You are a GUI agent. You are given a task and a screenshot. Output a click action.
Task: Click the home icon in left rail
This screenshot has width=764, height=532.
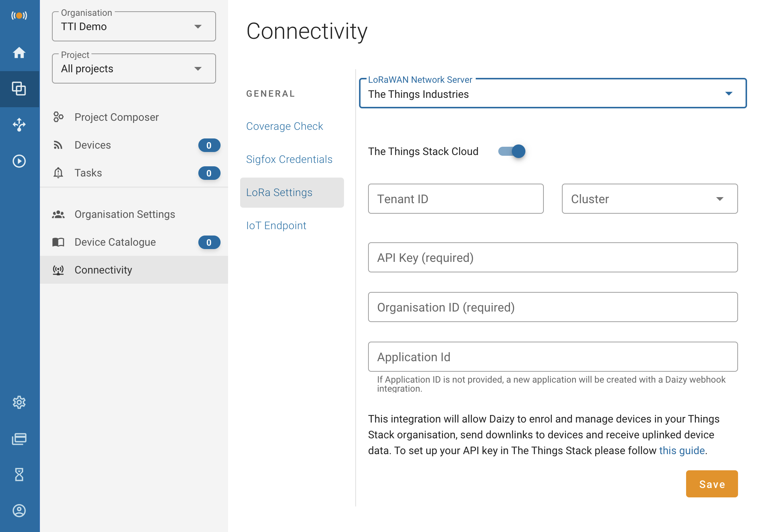[x=19, y=53]
